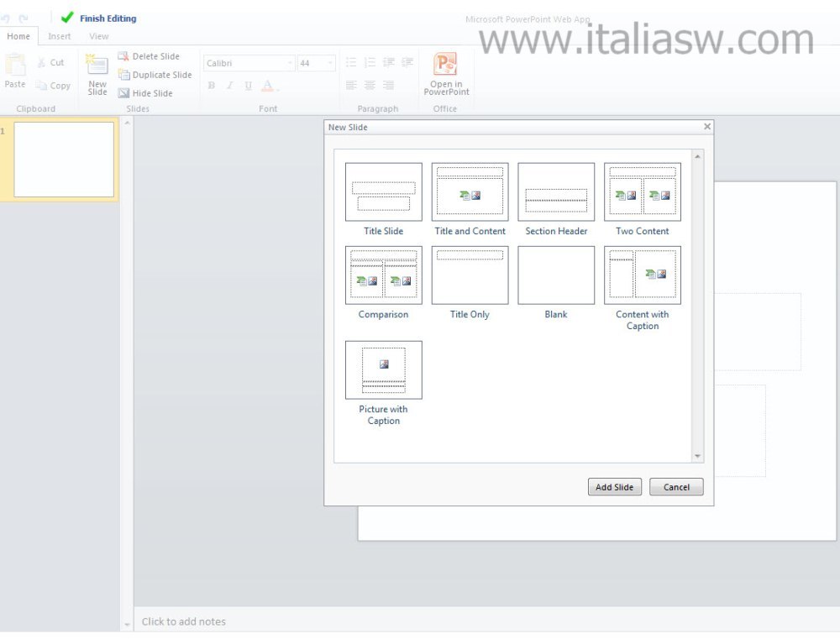Choose the Two Content layout
Viewport: 840px width, 639px height.
642,192
